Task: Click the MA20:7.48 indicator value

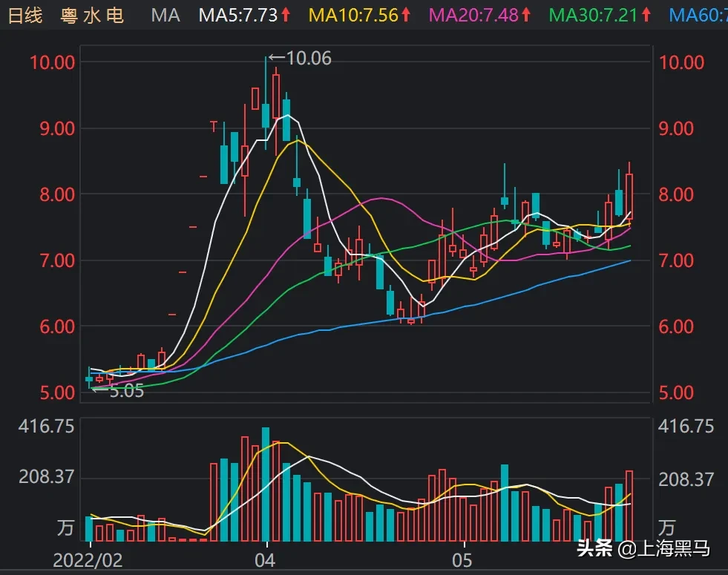Action: (x=473, y=16)
